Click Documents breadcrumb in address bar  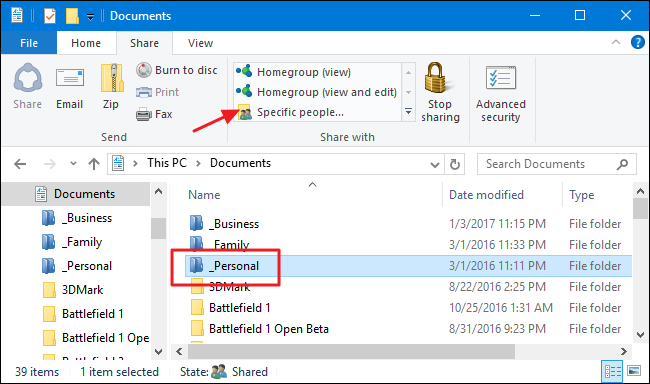(x=240, y=163)
